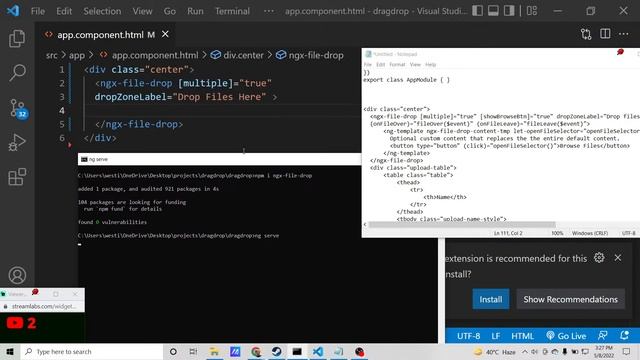Open Notepad View menu
Image resolution: width=640 pixels, height=360 pixels.
(415, 64)
